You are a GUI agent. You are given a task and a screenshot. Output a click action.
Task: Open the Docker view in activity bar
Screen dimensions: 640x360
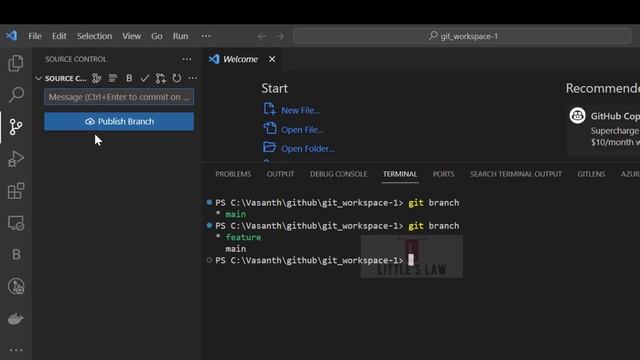click(x=16, y=319)
